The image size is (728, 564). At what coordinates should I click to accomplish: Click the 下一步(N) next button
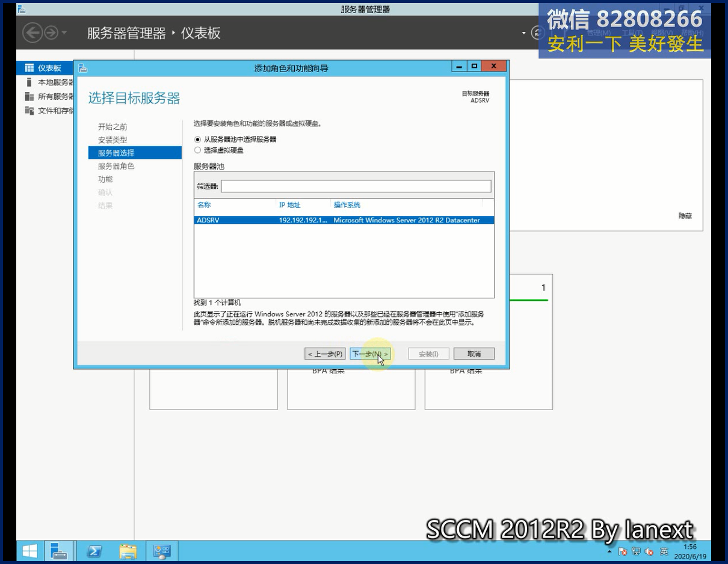coord(370,354)
